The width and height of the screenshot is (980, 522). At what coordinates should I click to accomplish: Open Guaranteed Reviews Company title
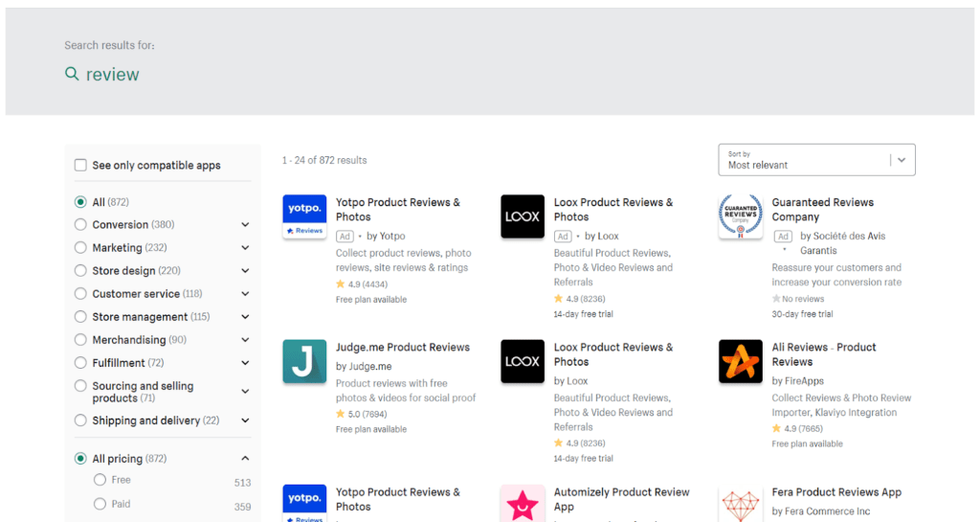tap(822, 210)
